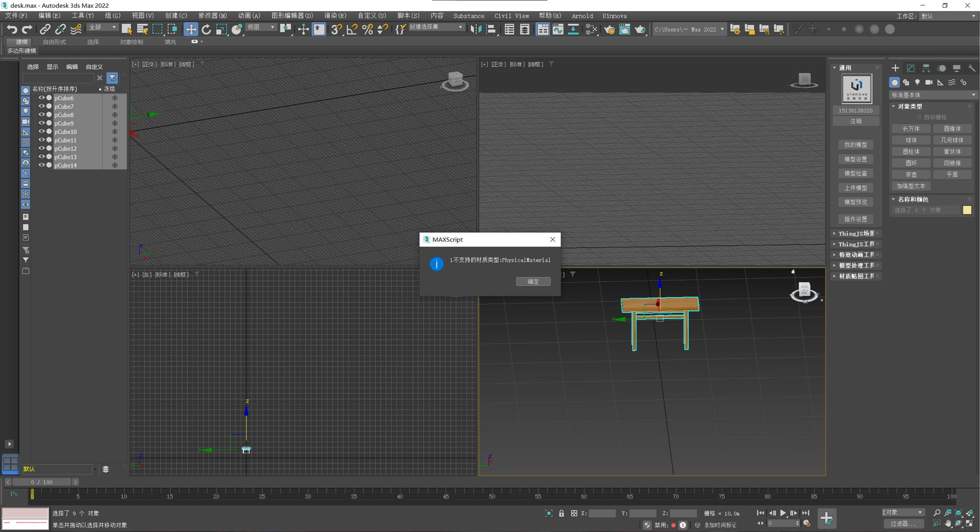
Task: Toggle the Angle Snap icon
Action: coord(351,30)
